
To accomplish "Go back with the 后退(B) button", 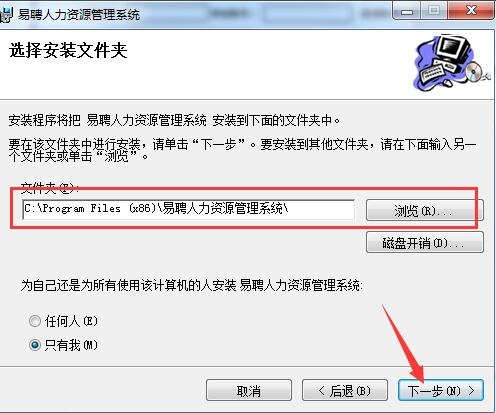I will (345, 390).
